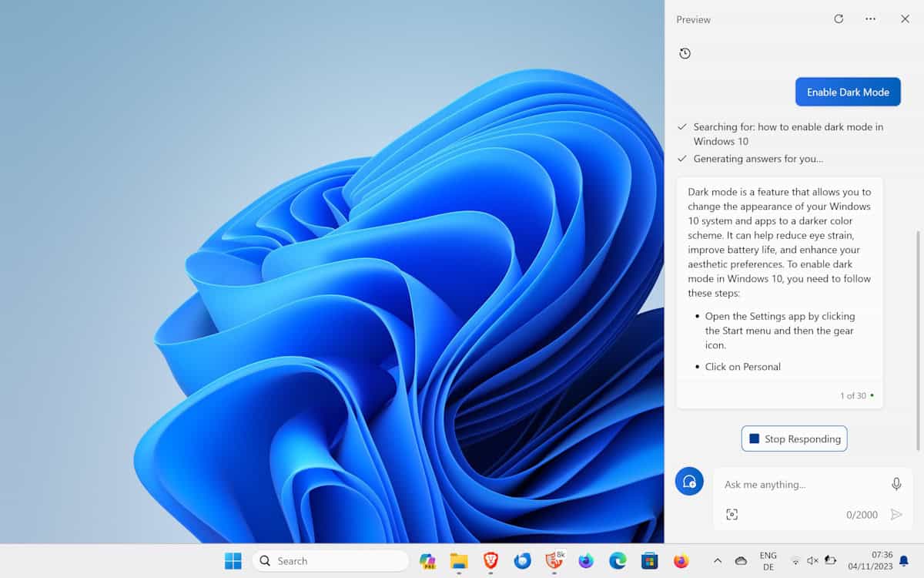Toggle the muted volume icon in the tray
924x578 pixels.
coord(812,561)
